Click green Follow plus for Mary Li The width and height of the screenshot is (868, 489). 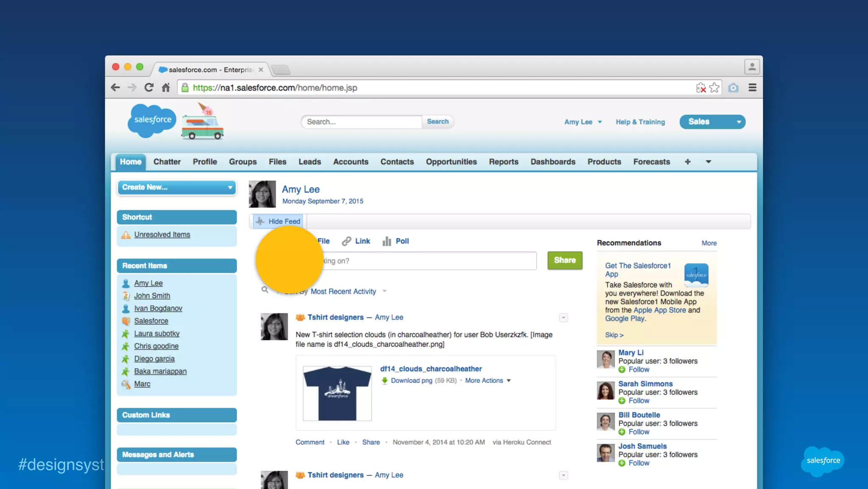coord(622,370)
